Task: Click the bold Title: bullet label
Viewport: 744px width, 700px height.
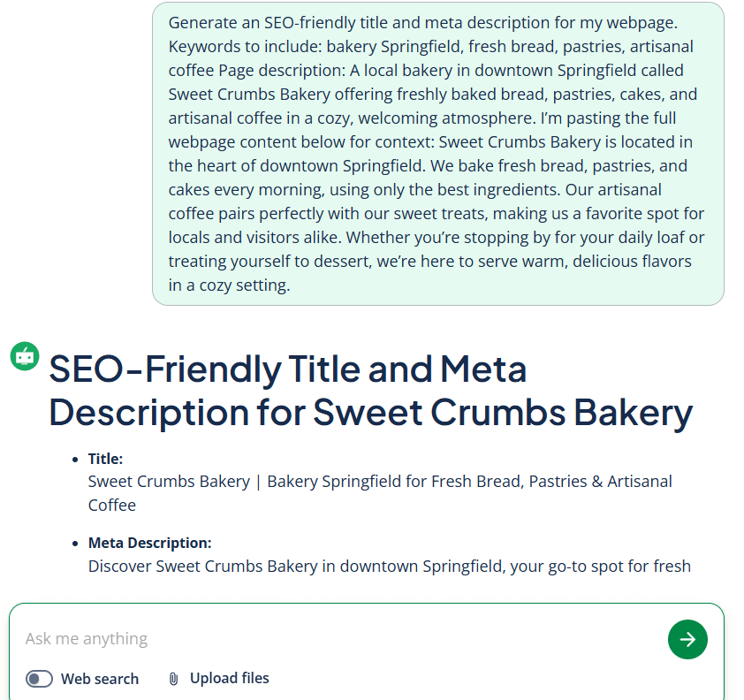Action: 103,459
